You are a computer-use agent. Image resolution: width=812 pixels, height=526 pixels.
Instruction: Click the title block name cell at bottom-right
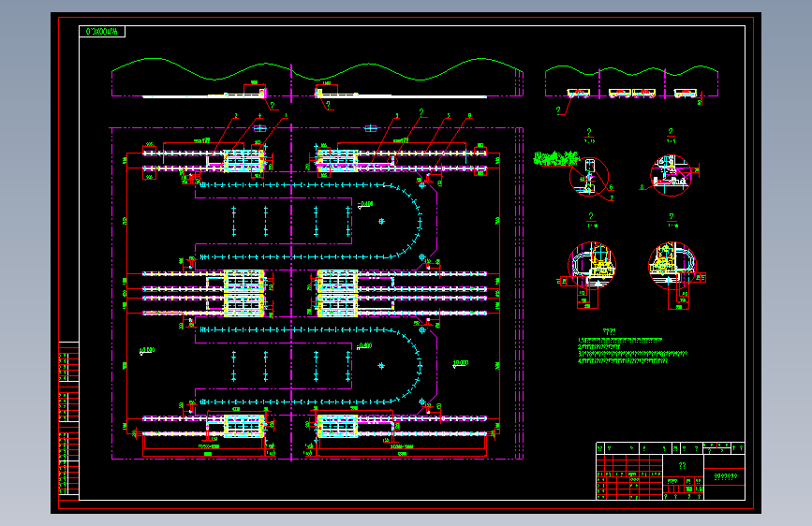[x=725, y=476]
